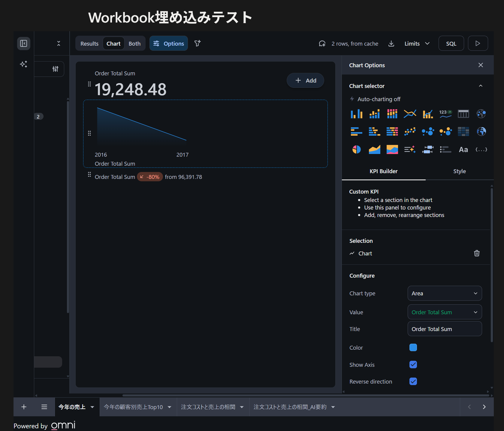Select the pie chart type icon
504x431 pixels.
(x=356, y=149)
